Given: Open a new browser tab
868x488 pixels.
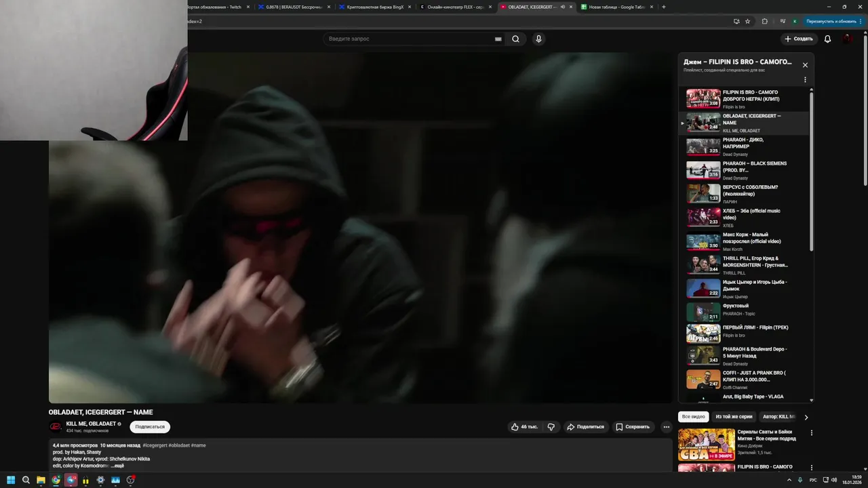Looking at the screenshot, I should (663, 7).
